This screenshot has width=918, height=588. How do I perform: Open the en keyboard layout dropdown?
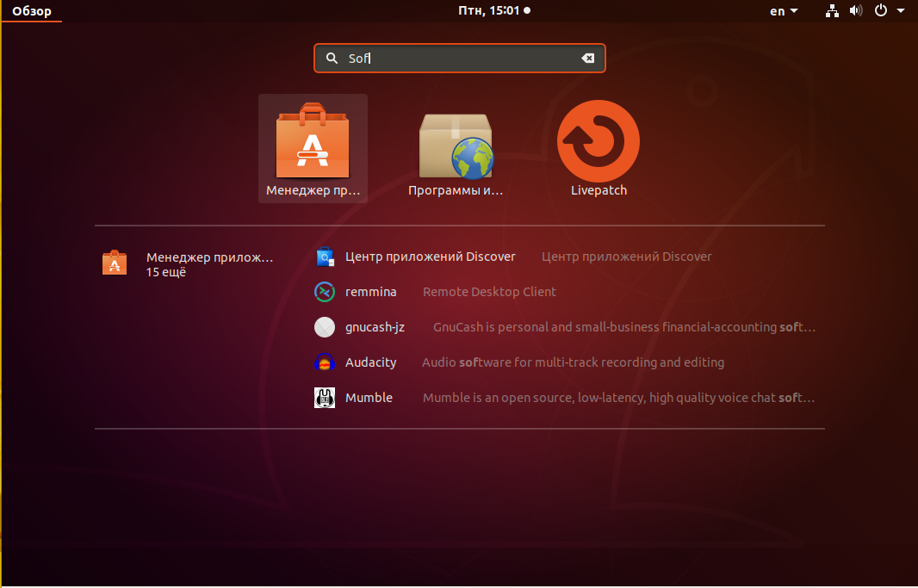pos(784,11)
